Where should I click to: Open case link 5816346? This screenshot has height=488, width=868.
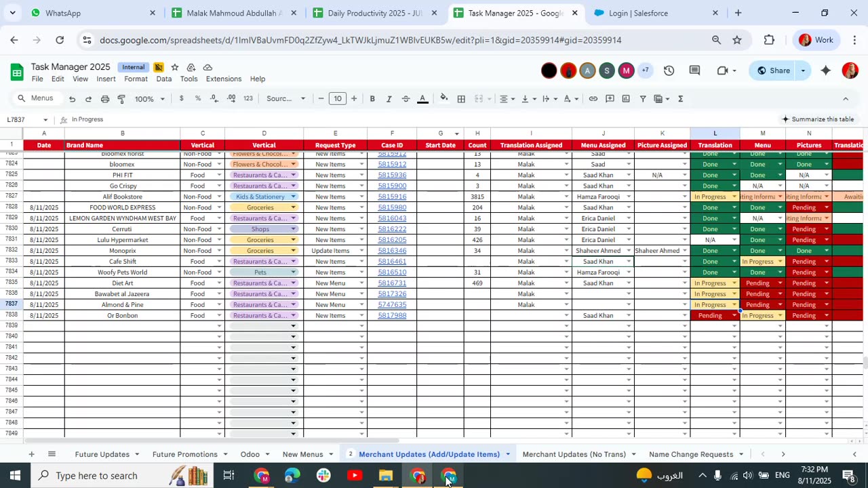point(392,251)
